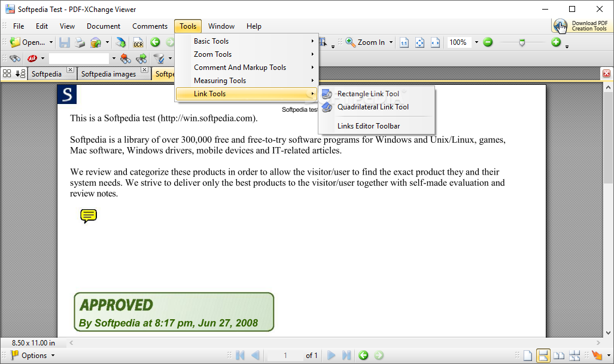The width and height of the screenshot is (614, 364).
Task: Expand the search field history dropdown
Action: coord(114,59)
